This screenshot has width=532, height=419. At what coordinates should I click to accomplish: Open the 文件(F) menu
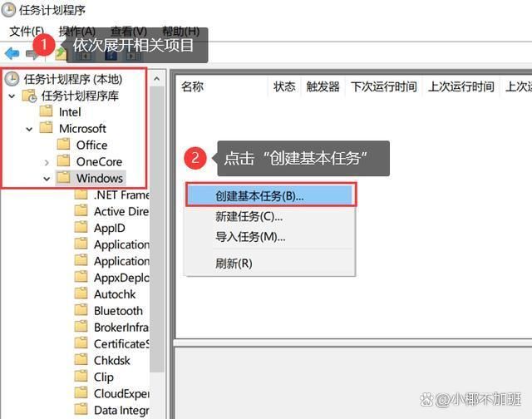26,32
